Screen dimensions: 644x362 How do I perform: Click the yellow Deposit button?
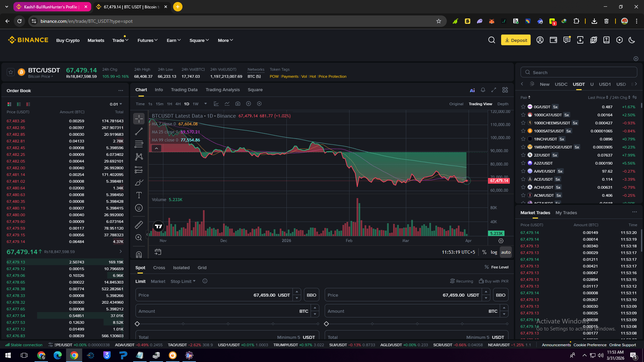pos(516,40)
